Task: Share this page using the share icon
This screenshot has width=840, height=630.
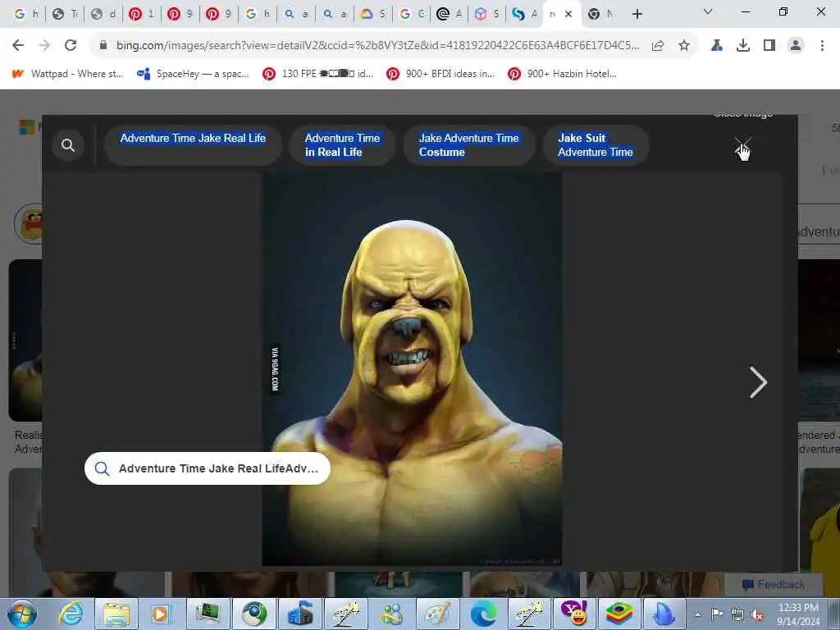Action: (x=658, y=46)
